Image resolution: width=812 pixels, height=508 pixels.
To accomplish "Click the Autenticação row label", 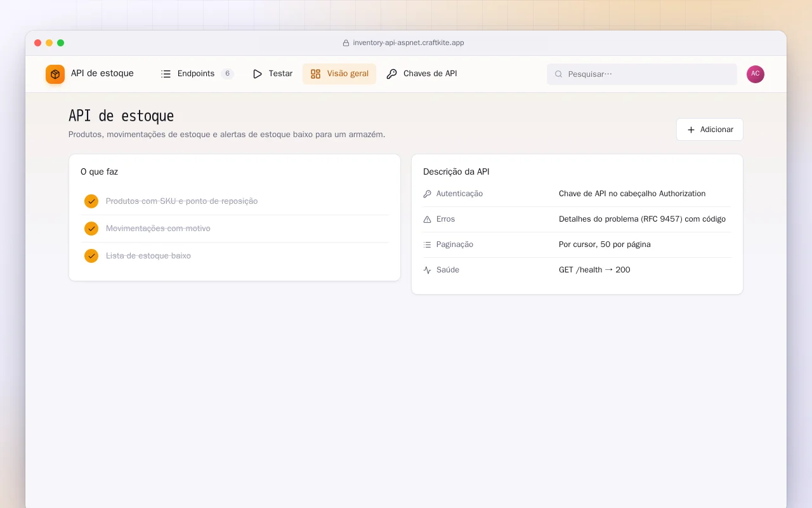I will [x=459, y=194].
